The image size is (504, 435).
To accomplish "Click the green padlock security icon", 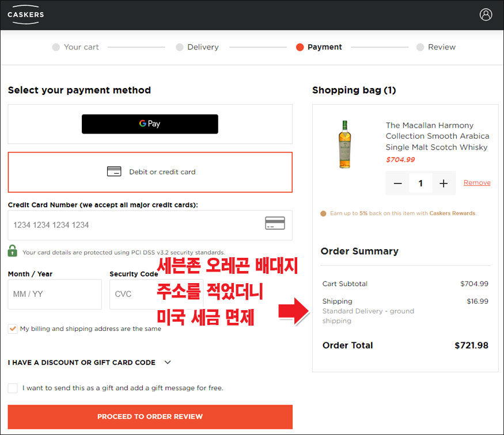I will pos(13,251).
